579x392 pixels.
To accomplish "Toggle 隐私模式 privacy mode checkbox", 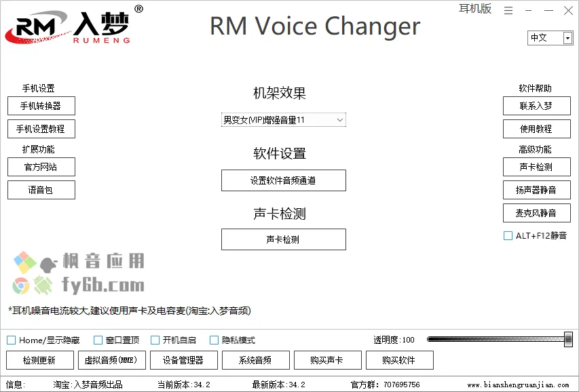I will [x=214, y=340].
